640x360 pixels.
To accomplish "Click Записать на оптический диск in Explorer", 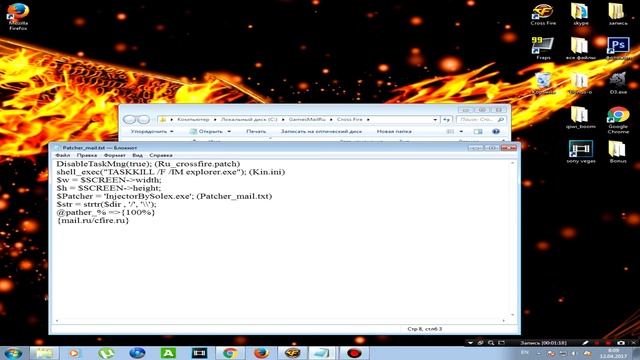I will [321, 131].
